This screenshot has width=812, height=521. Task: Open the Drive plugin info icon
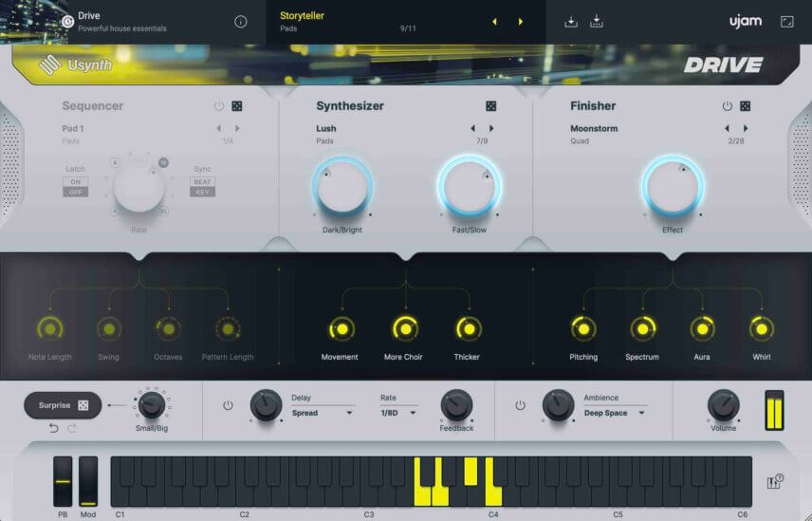coord(240,22)
